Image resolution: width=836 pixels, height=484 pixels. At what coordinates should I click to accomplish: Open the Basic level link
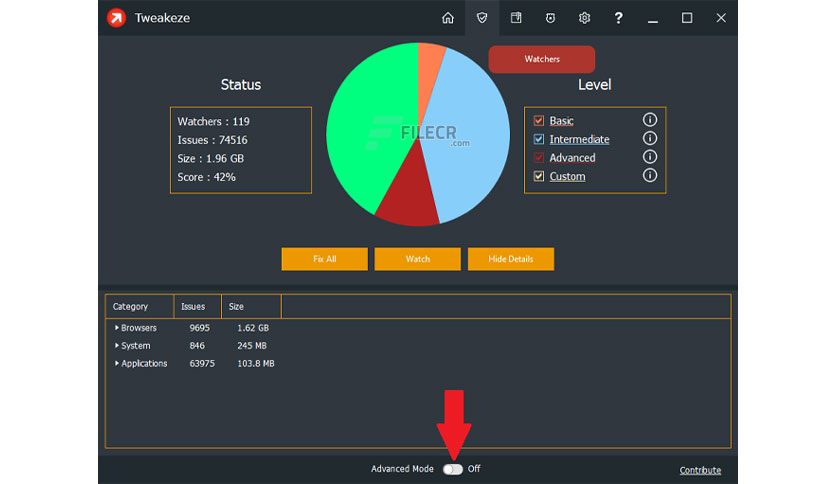(x=561, y=121)
